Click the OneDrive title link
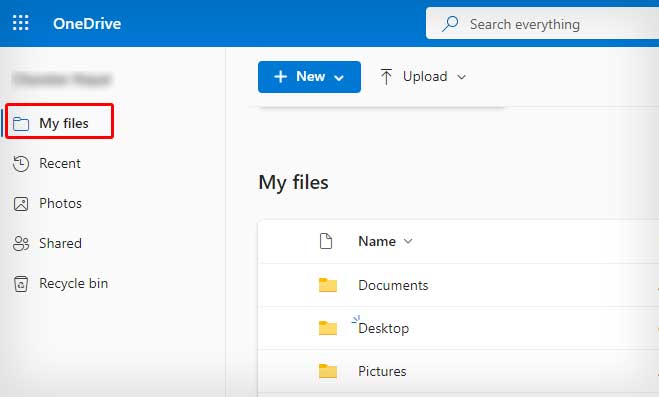Viewport: 659px width, 397px height. point(87,24)
